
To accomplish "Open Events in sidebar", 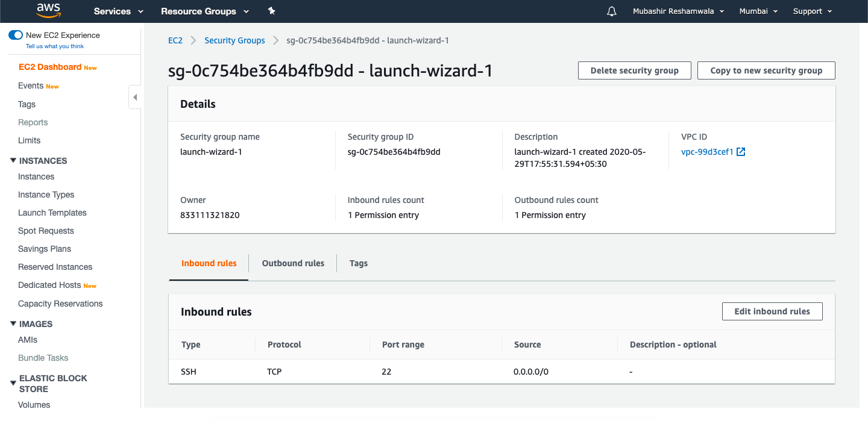I will pyautogui.click(x=31, y=86).
